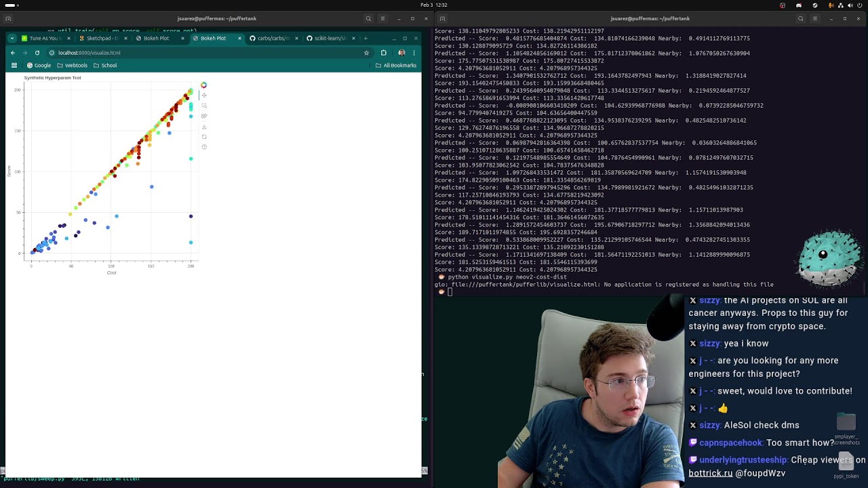Click the left terminal's search icon
Viewport: 868px width, 488px height.
point(368,19)
